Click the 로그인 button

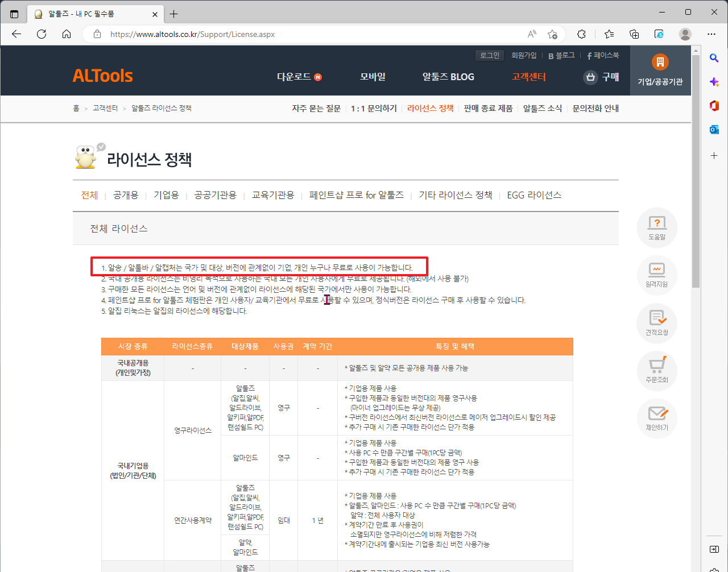tap(490, 55)
